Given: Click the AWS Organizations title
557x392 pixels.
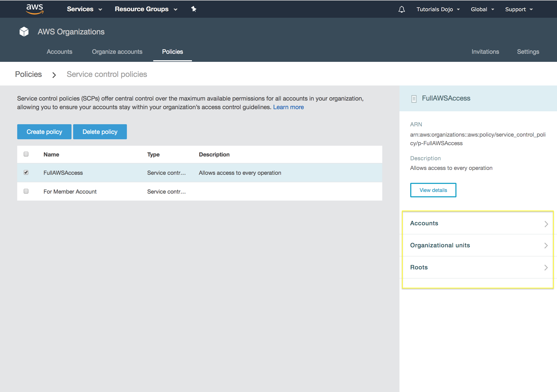Looking at the screenshot, I should tap(71, 32).
